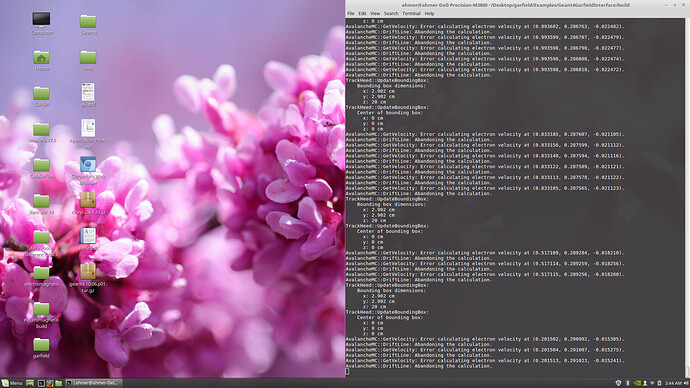The width and height of the screenshot is (690, 388).
Task: Open the CLHEP folder icon
Action: (x=41, y=96)
